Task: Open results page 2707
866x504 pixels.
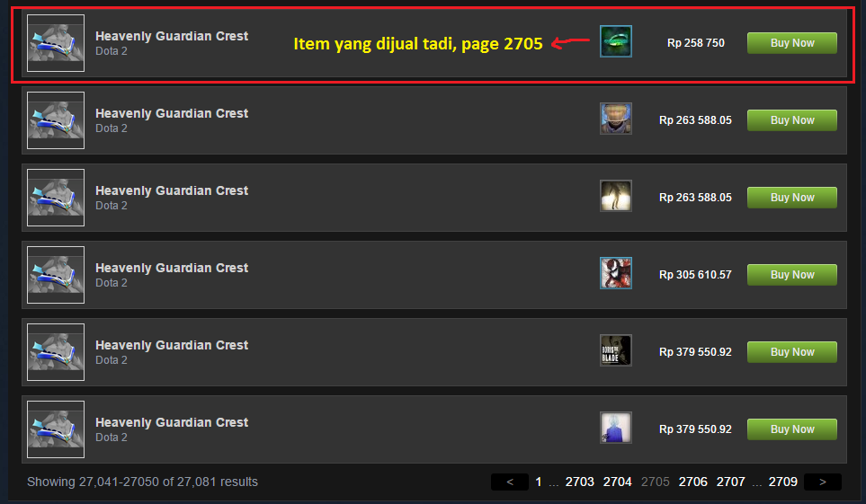Action: coord(731,482)
